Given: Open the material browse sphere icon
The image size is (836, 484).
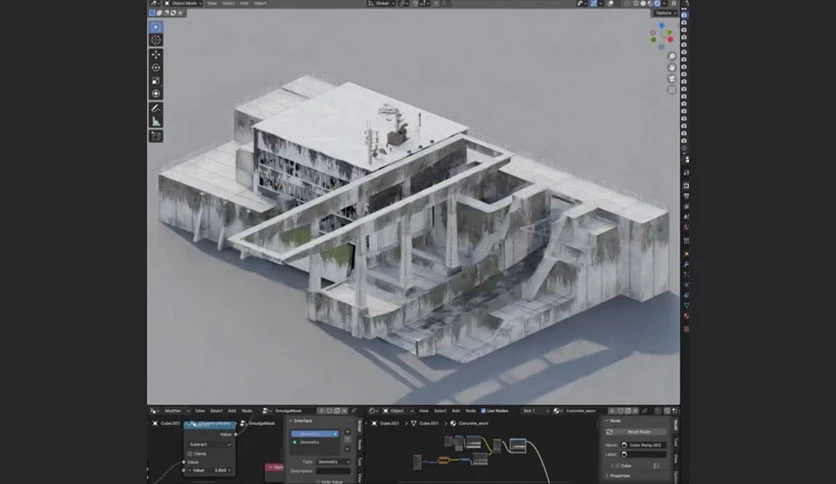Looking at the screenshot, I should click(x=557, y=411).
